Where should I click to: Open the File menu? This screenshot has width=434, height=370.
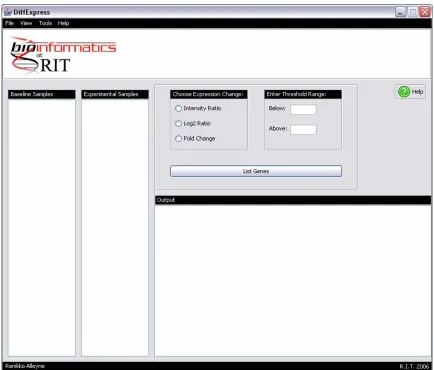pos(9,23)
